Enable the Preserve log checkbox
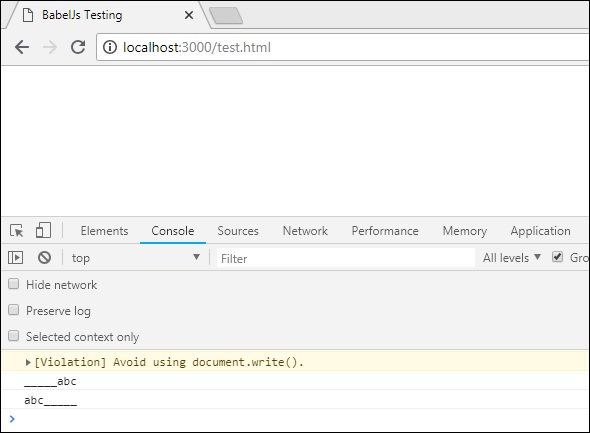Screen dimensions: 590x433 14,310
